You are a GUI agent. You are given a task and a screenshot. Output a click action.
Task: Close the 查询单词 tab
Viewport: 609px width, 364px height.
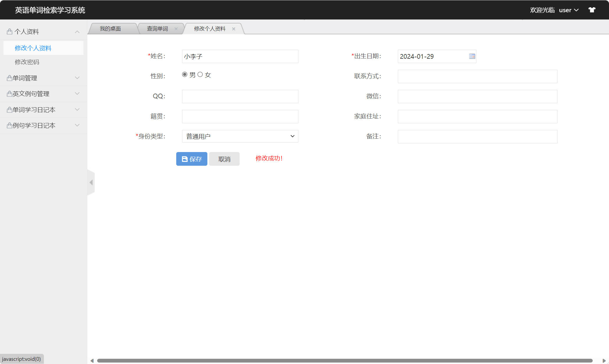click(x=176, y=28)
